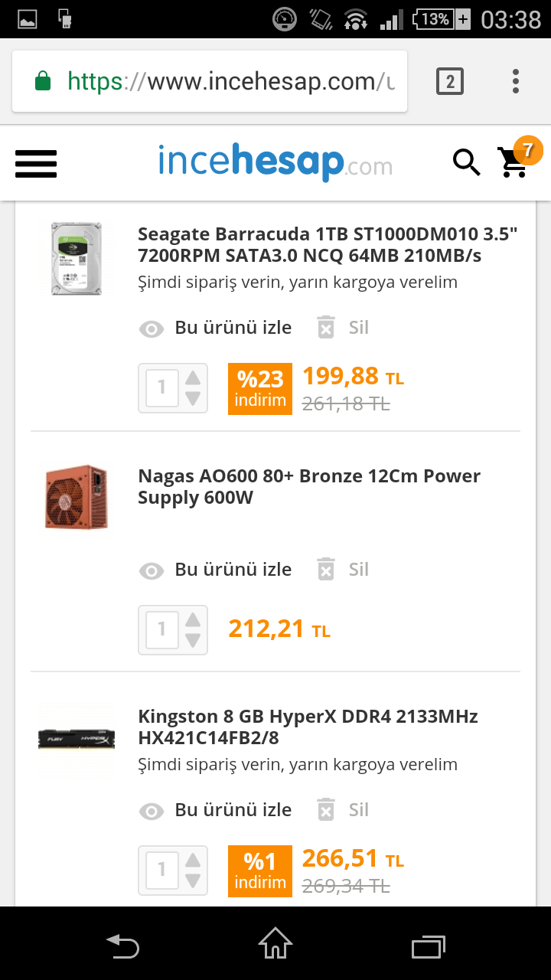Viewport: 551px width, 980px height.
Task: Remove the Nagas AO600 power supply
Action: pyautogui.click(x=343, y=570)
